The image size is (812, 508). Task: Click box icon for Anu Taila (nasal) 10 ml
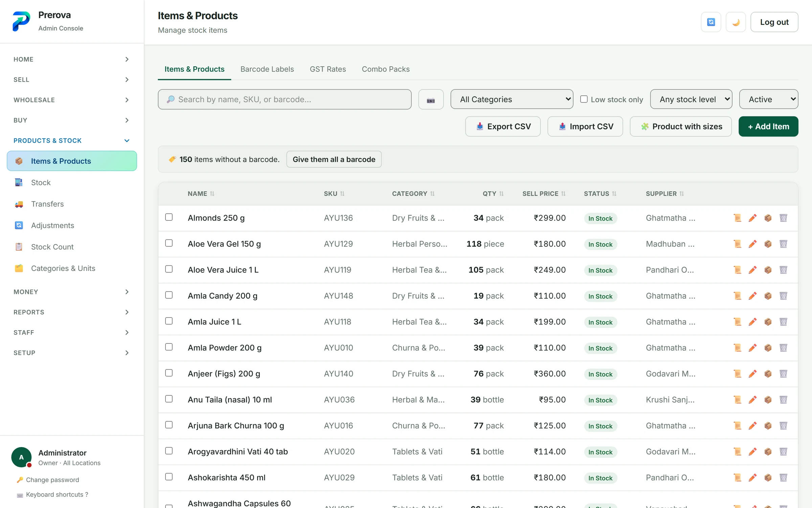point(768,400)
